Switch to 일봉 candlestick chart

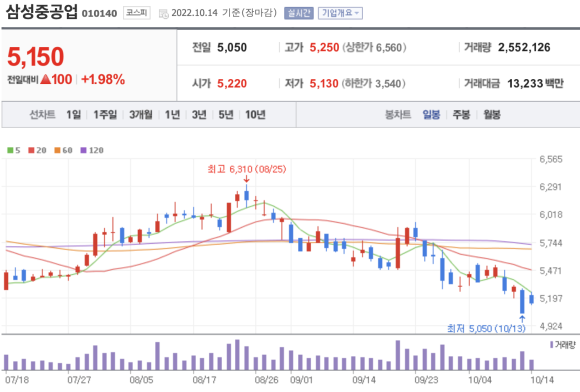(x=431, y=115)
